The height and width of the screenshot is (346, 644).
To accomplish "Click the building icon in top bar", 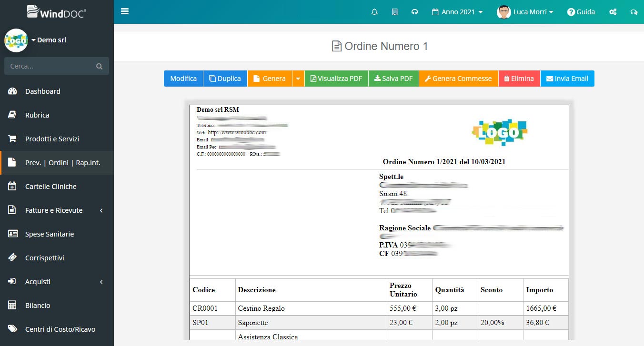I will (x=394, y=12).
